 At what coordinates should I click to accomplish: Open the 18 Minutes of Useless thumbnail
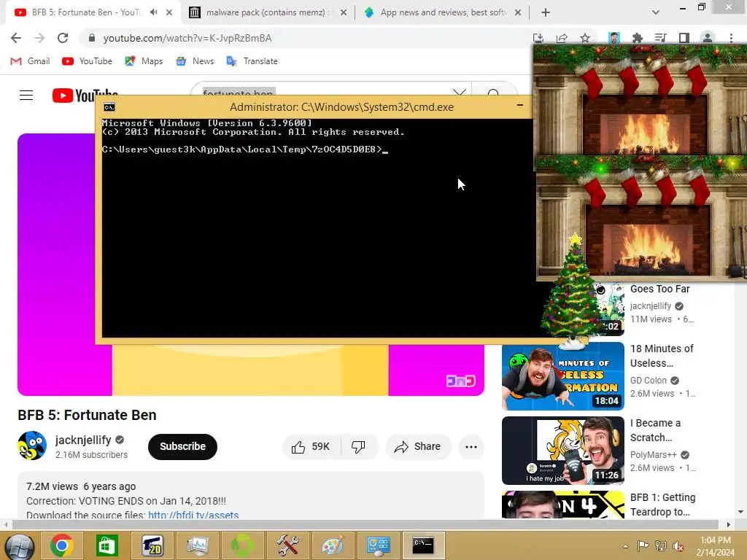pyautogui.click(x=562, y=376)
